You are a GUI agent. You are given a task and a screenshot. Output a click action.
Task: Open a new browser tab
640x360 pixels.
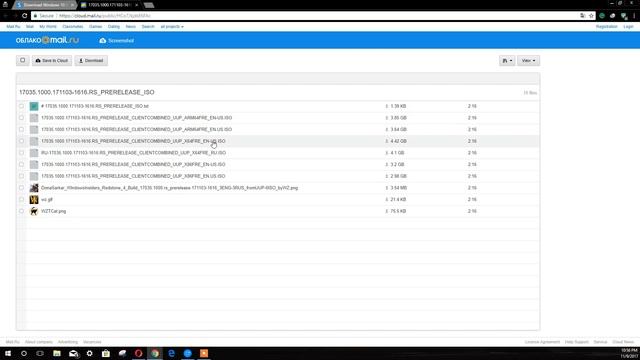click(x=149, y=5)
